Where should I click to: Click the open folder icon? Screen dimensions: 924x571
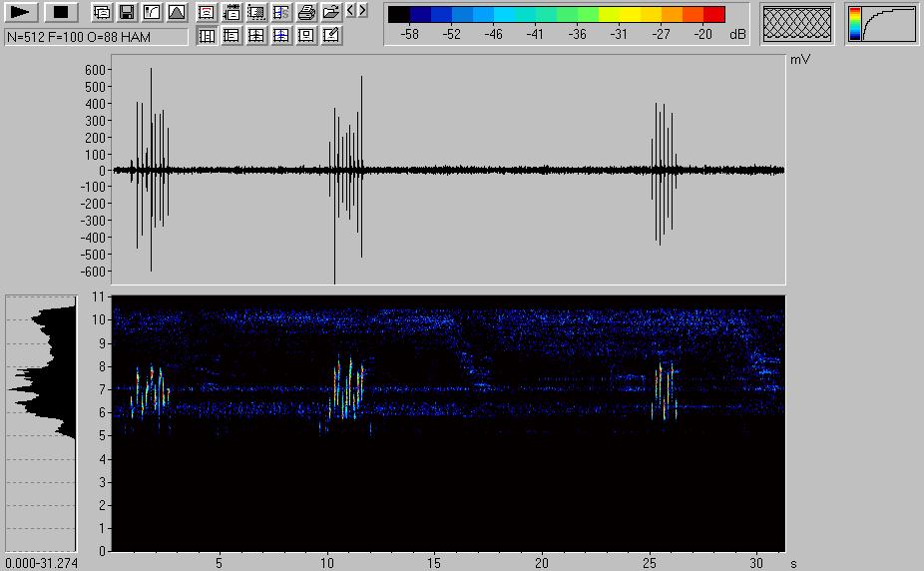coord(330,13)
